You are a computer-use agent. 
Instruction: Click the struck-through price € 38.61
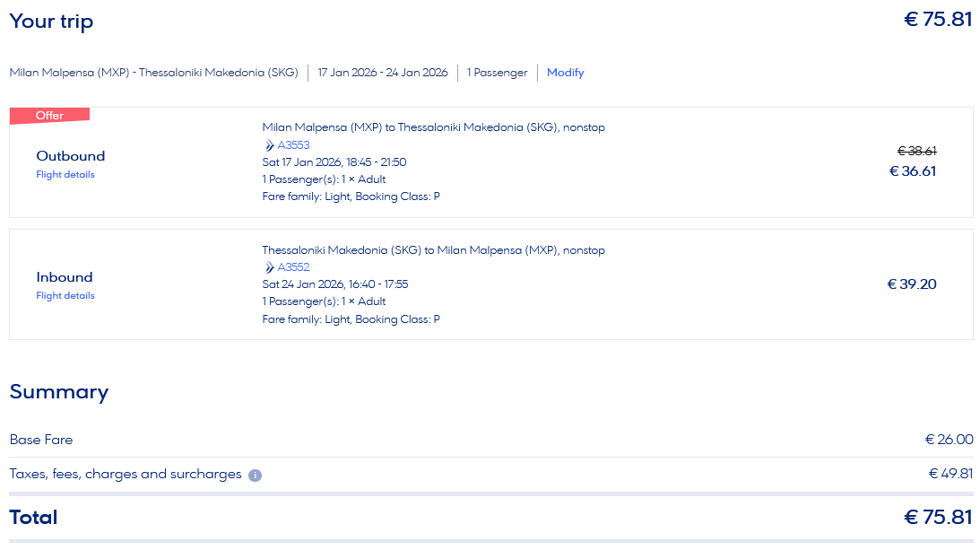click(916, 151)
